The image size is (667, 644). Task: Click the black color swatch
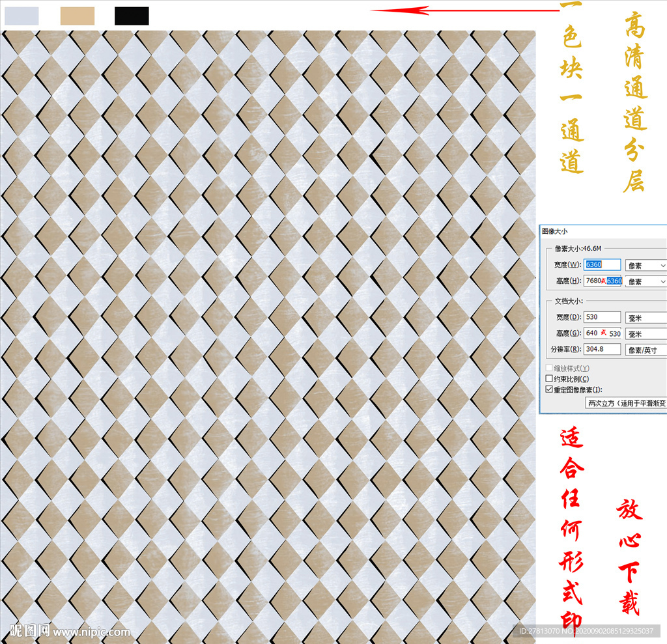coord(132,16)
